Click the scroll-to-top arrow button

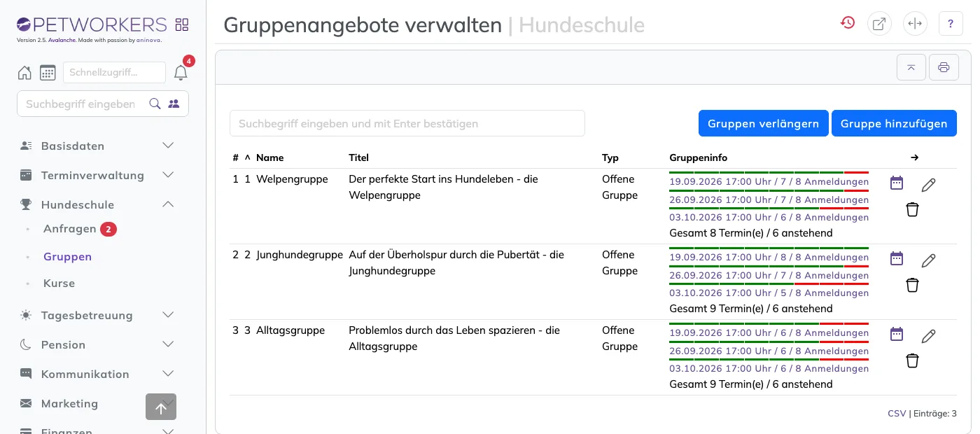[161, 407]
